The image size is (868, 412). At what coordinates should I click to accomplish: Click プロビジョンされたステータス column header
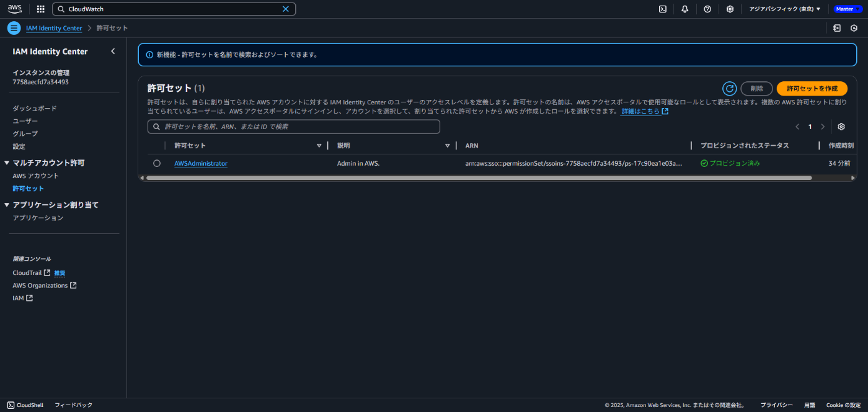[x=745, y=146]
